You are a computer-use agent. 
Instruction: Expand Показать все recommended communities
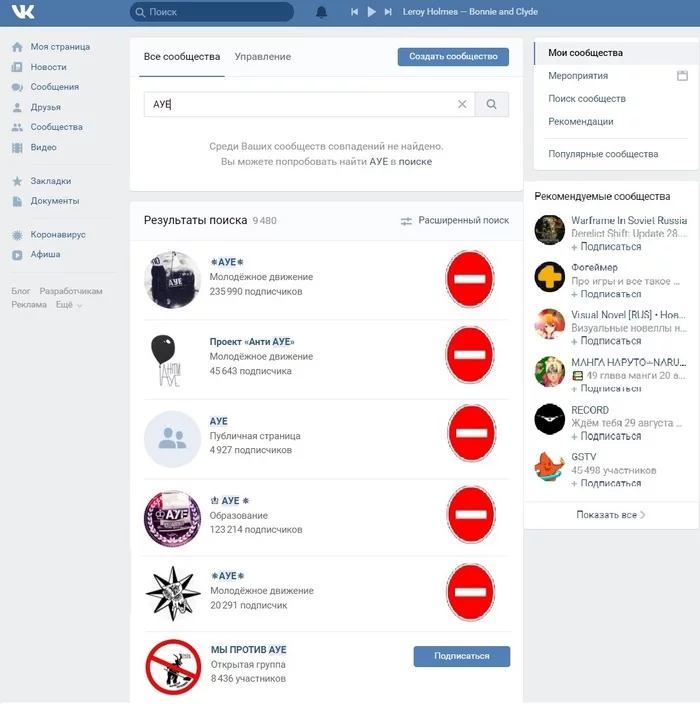(610, 515)
